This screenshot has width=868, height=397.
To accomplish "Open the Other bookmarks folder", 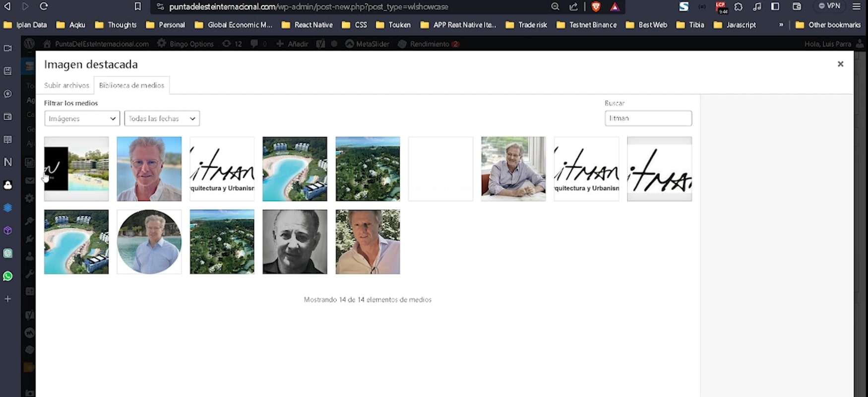I will point(828,25).
